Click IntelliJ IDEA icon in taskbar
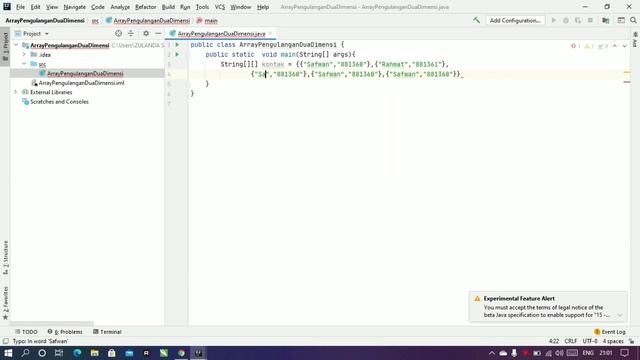Screen dimensions: 640x360 (198, 353)
